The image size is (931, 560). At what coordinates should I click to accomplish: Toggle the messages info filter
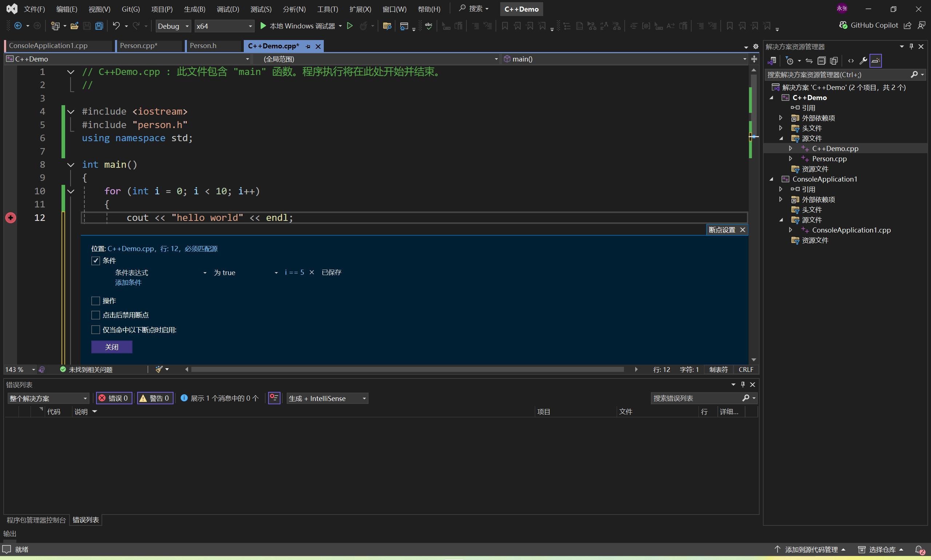[219, 398]
